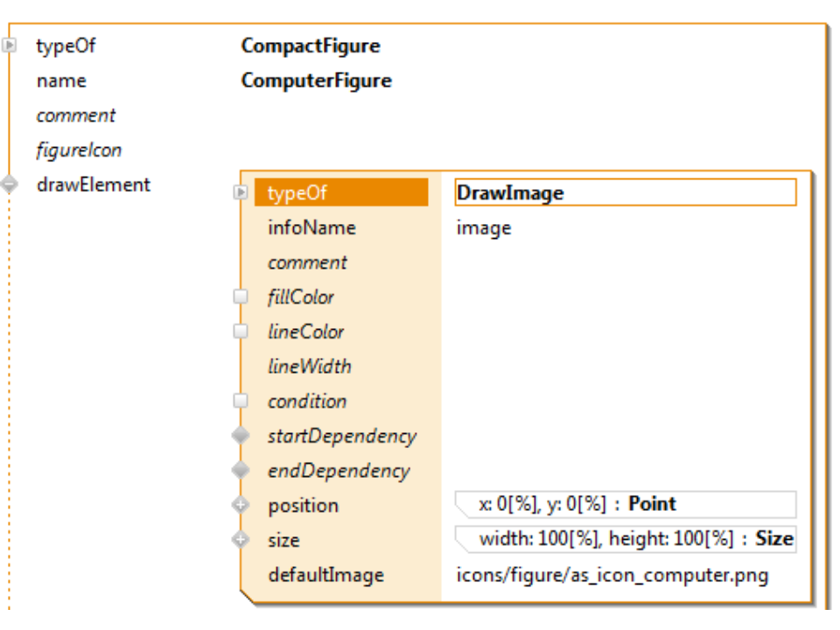The height and width of the screenshot is (630, 840).
Task: Select the infoName image value
Action: (x=484, y=228)
